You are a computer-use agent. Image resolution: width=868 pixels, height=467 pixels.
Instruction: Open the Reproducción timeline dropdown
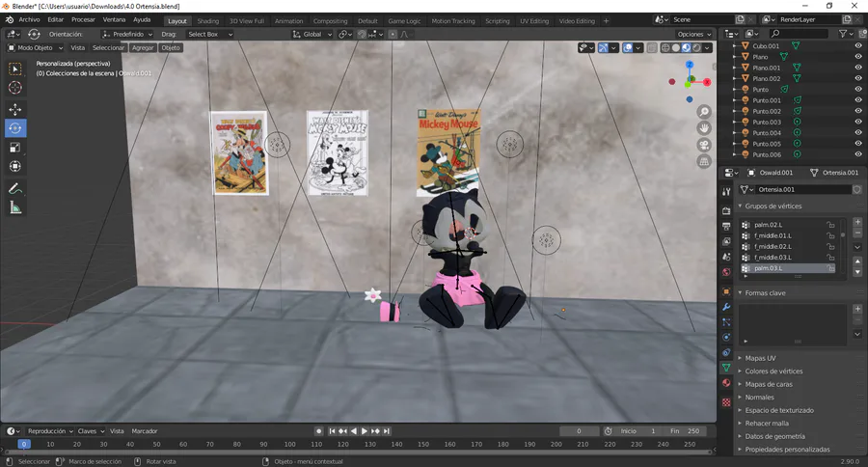point(50,431)
